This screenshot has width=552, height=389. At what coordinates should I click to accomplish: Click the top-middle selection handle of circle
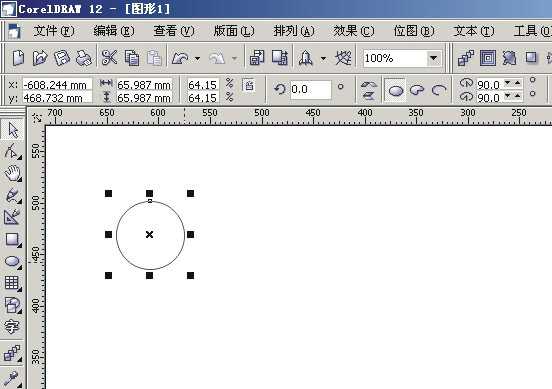point(149,193)
